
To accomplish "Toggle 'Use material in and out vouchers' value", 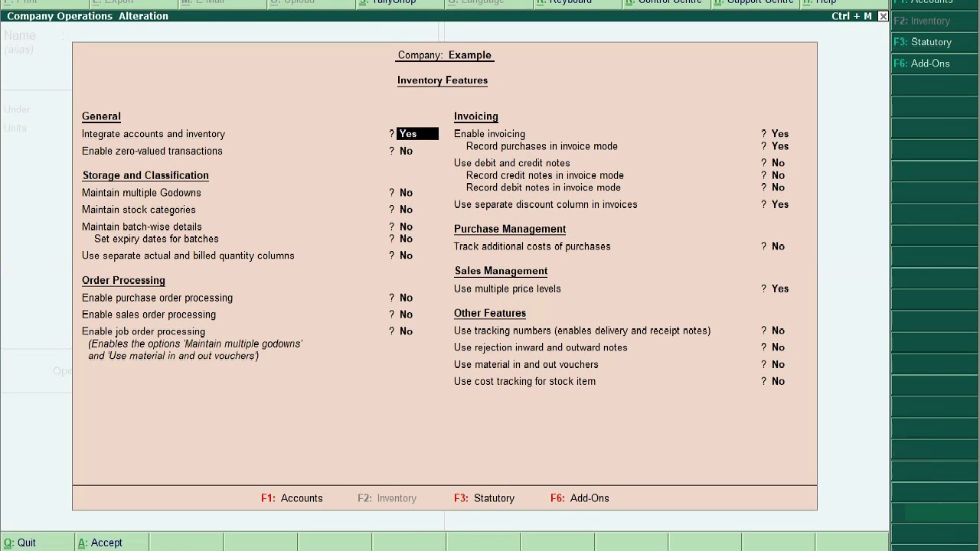I will [778, 365].
